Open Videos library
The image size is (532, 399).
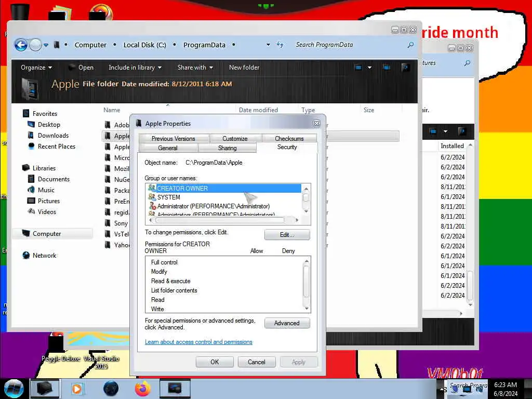tap(47, 212)
